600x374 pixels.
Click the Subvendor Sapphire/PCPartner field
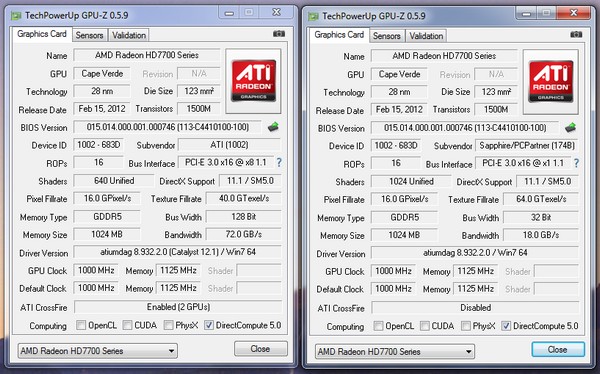tap(527, 145)
